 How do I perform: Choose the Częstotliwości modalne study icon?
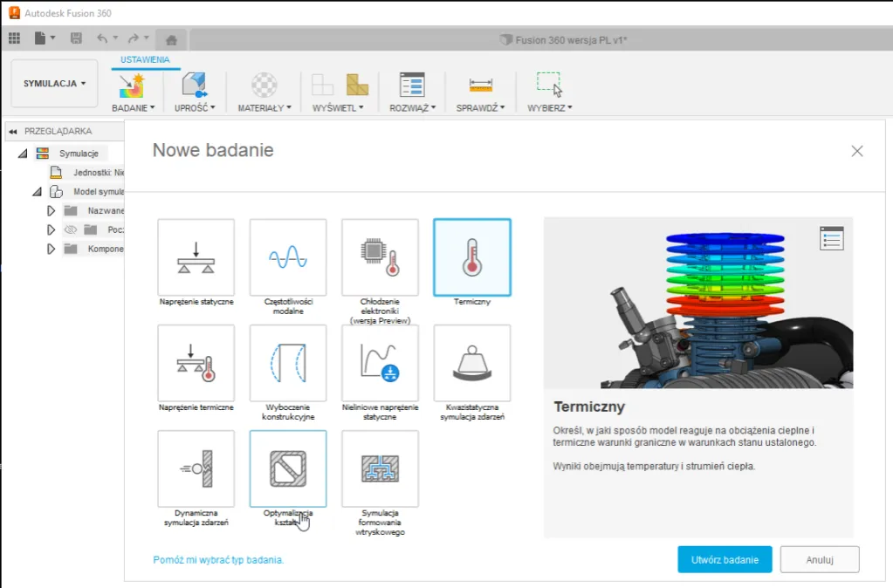click(x=288, y=257)
